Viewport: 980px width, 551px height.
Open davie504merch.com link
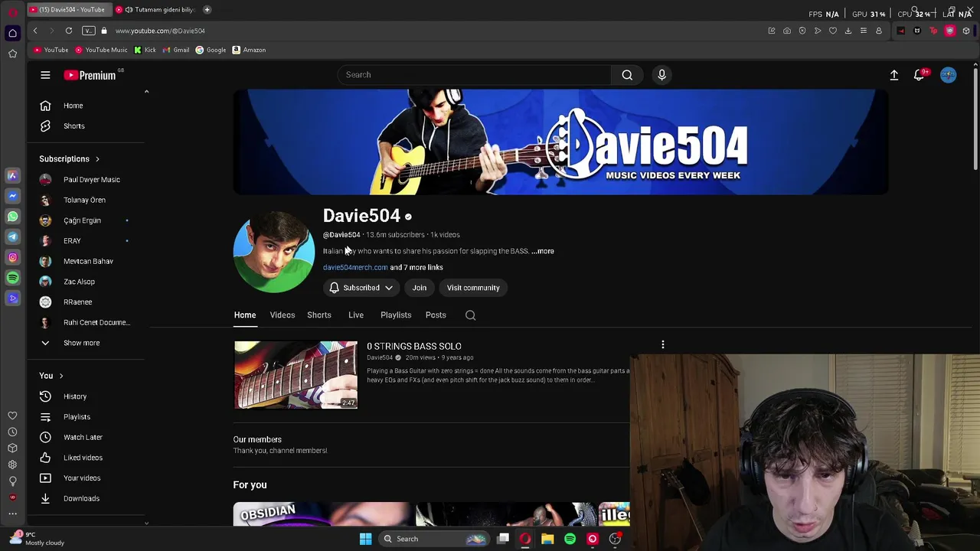pos(355,267)
